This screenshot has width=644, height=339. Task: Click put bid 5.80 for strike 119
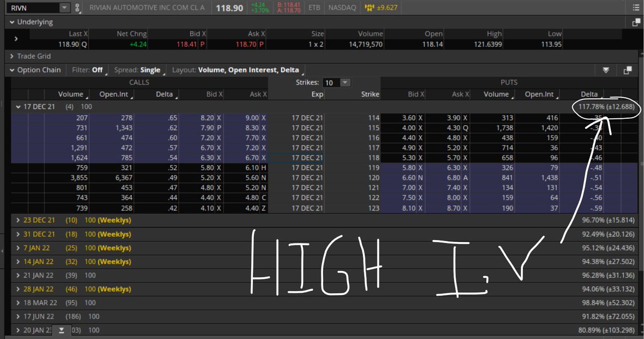coord(407,168)
